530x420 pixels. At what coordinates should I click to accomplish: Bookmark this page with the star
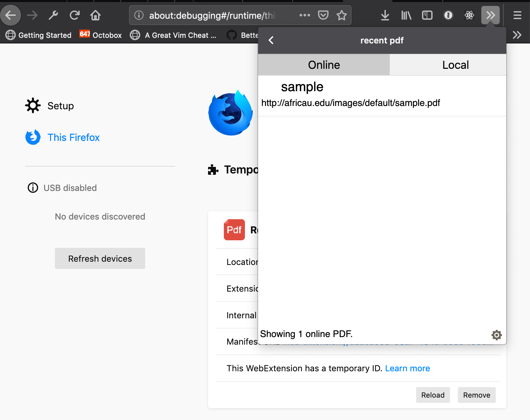[x=342, y=15]
